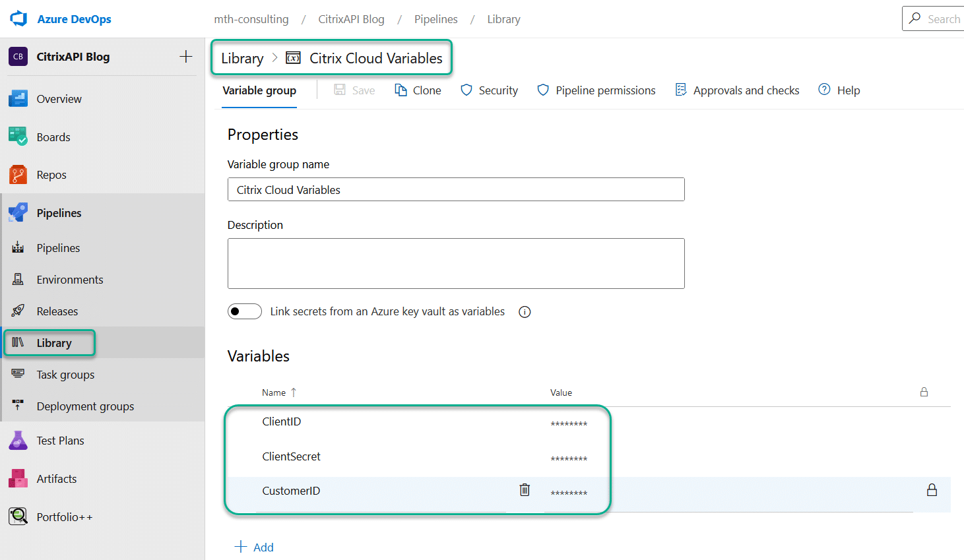Click the info icon next to key vault toggle
This screenshot has width=964, height=560.
click(525, 312)
